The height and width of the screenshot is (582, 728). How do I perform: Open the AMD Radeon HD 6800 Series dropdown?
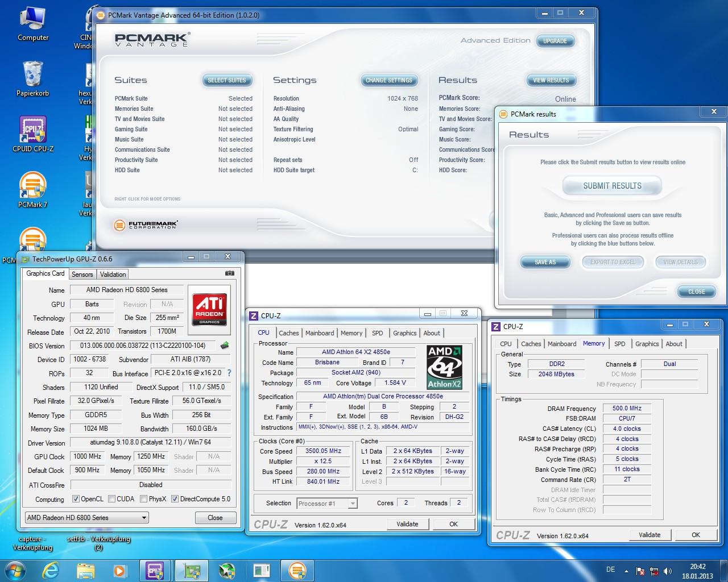point(87,518)
